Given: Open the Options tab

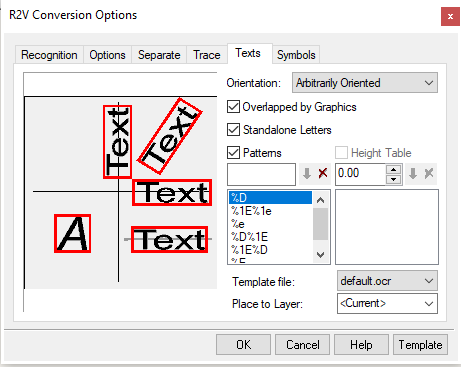Looking at the screenshot, I should click(107, 55).
